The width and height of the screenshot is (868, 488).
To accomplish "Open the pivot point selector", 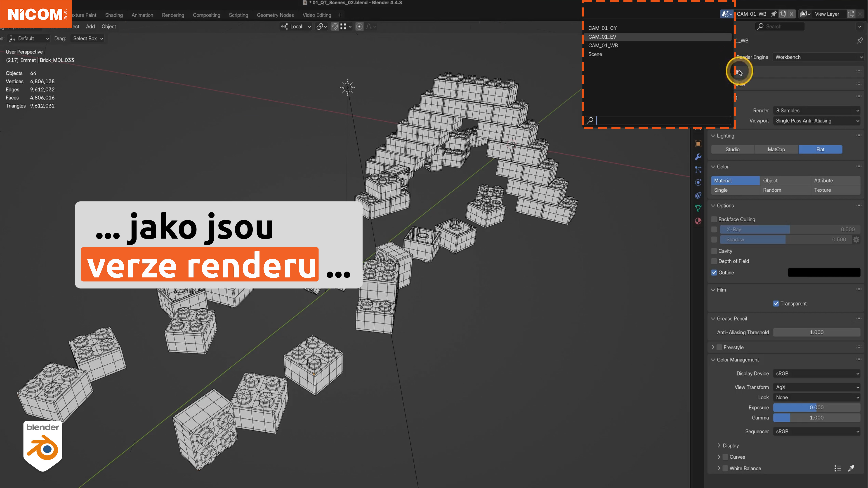I will point(321,26).
